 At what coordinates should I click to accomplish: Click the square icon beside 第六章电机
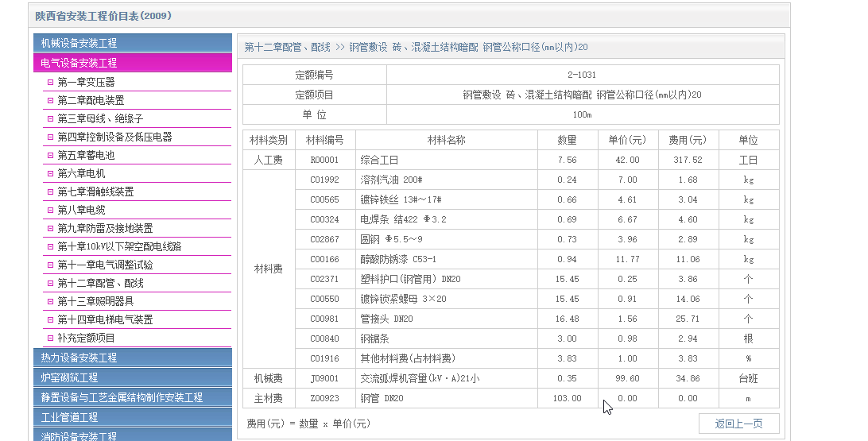coord(50,174)
